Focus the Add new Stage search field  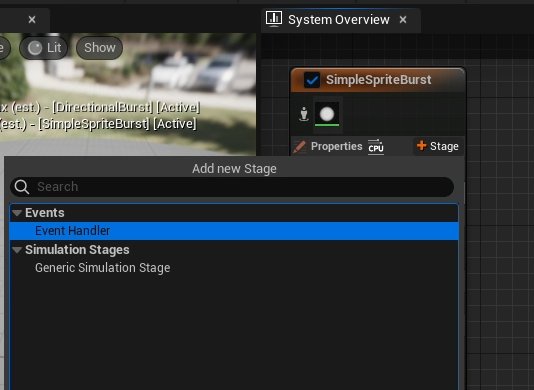(232, 187)
